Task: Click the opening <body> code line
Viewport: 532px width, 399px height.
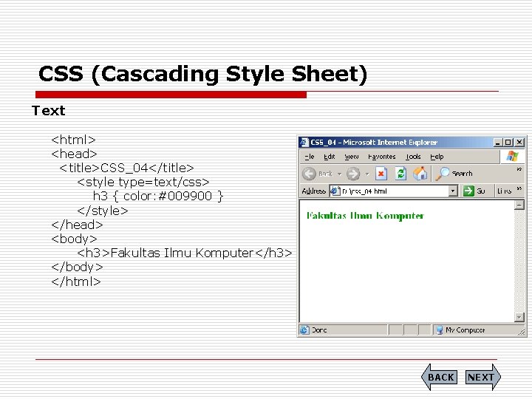Action: click(x=74, y=239)
